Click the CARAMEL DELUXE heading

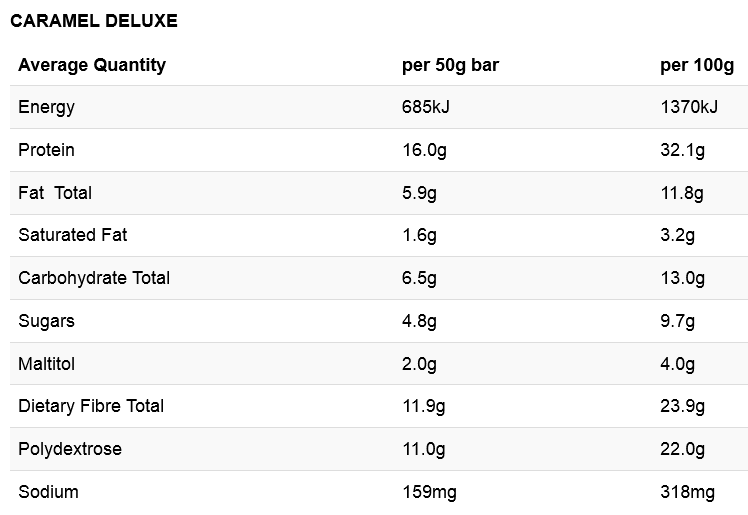[94, 21]
